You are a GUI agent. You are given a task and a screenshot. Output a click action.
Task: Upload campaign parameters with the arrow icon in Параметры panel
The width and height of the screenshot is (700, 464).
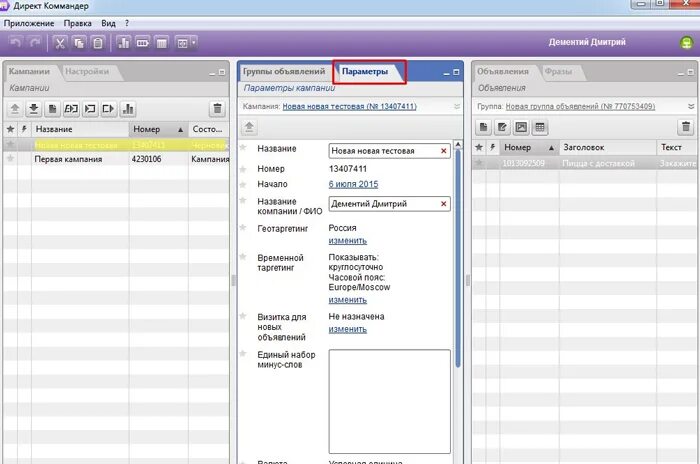tap(249, 127)
